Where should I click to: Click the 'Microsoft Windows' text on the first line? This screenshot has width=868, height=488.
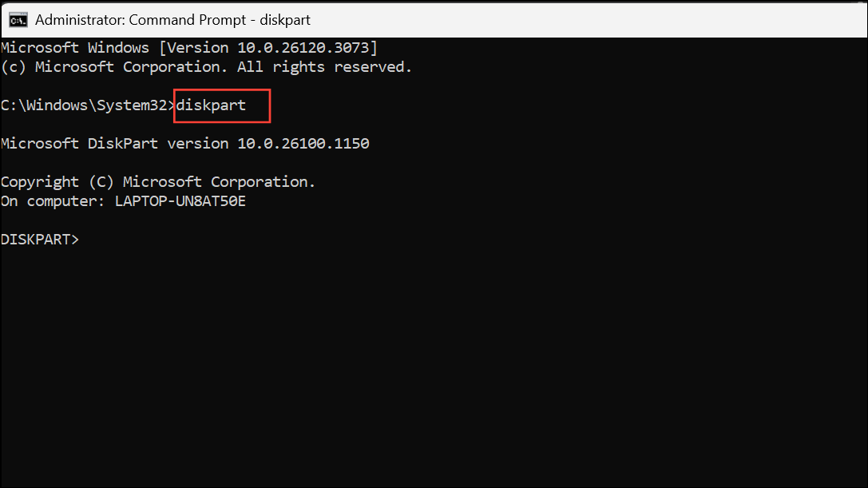75,48
